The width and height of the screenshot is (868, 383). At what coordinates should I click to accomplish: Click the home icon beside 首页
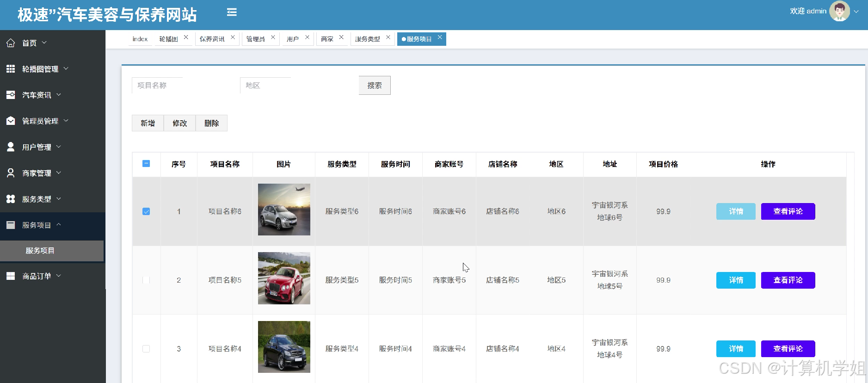11,43
